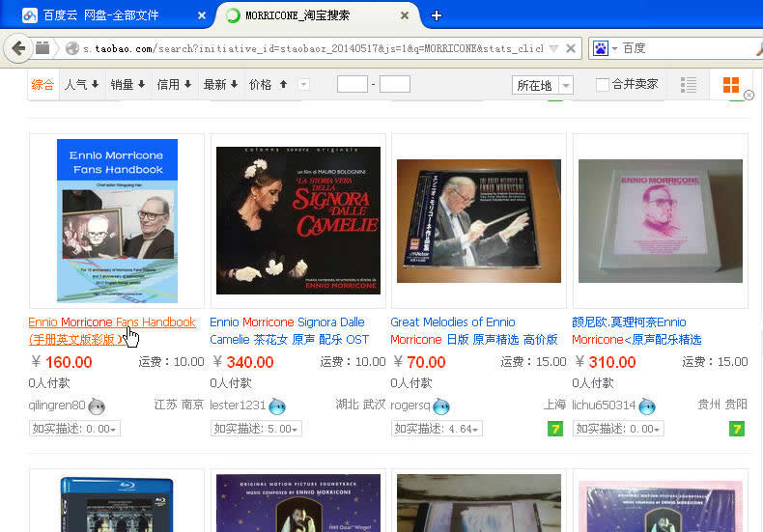
Task: Click the ¥310.00 price of box set
Action: [606, 362]
